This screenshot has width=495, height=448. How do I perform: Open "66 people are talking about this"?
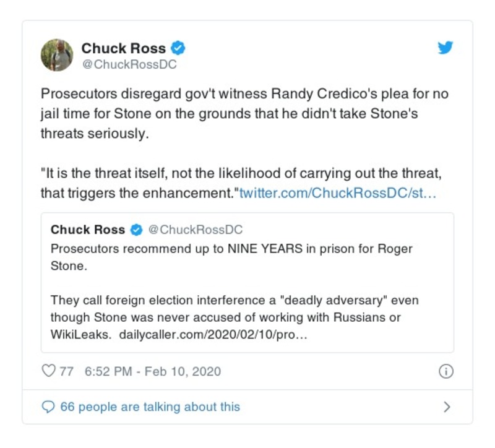point(150,407)
